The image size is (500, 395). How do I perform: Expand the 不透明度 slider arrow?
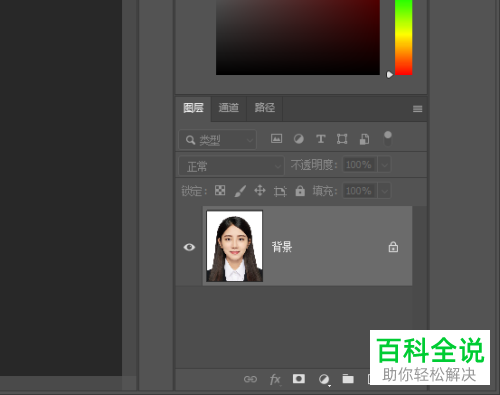384,165
